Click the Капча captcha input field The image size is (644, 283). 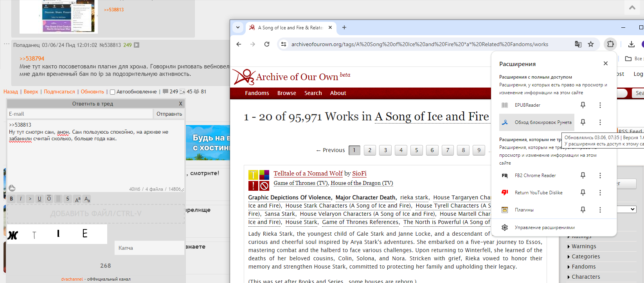point(149,248)
